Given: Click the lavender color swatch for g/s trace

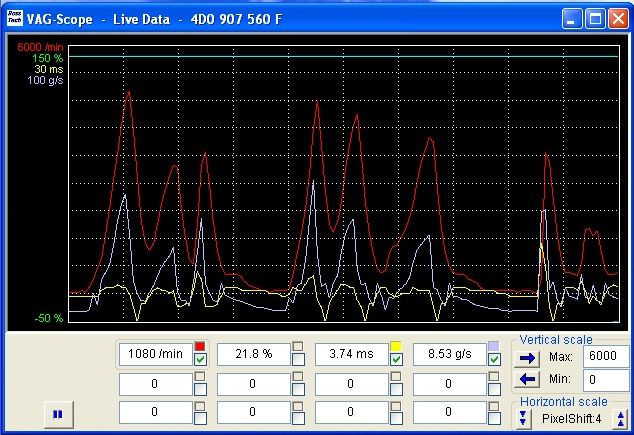Looking at the screenshot, I should tap(493, 347).
